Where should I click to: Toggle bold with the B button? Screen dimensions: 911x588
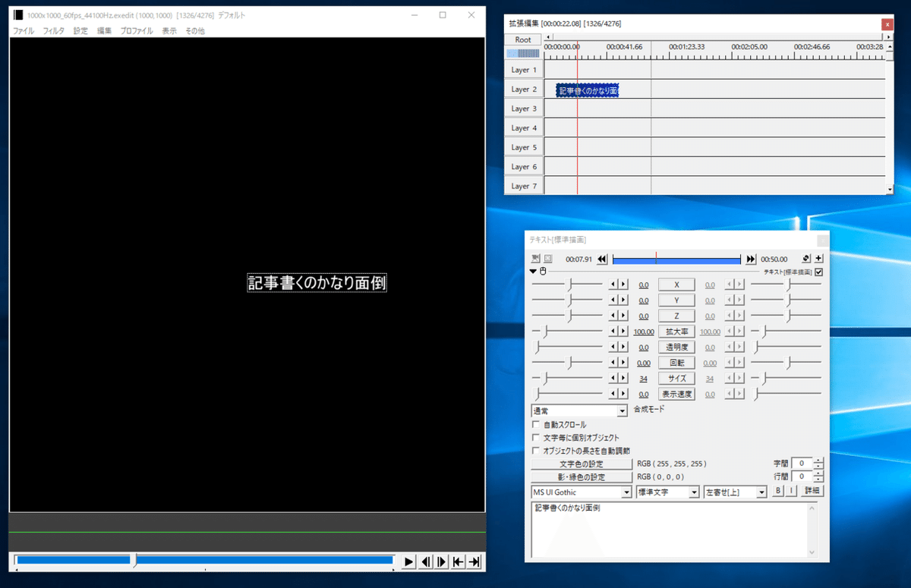[x=778, y=491]
